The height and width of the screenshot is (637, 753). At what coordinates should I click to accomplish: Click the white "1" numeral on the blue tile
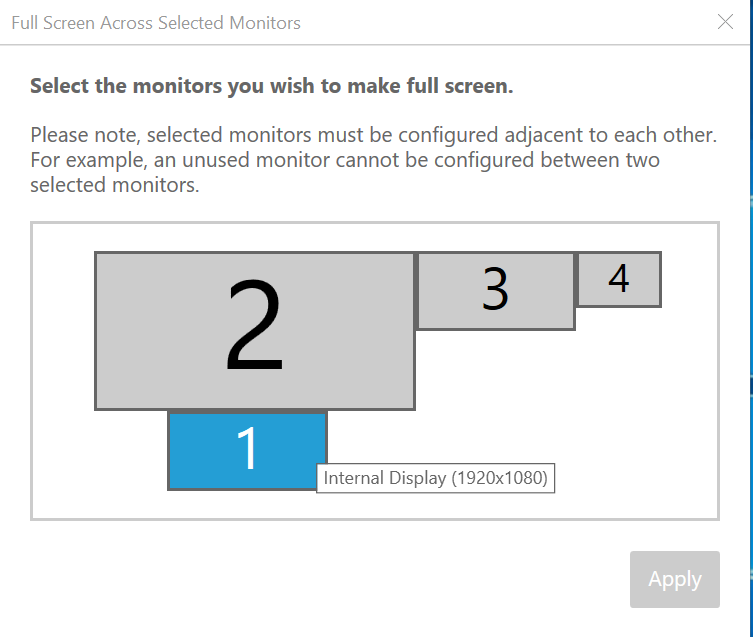coord(246,449)
